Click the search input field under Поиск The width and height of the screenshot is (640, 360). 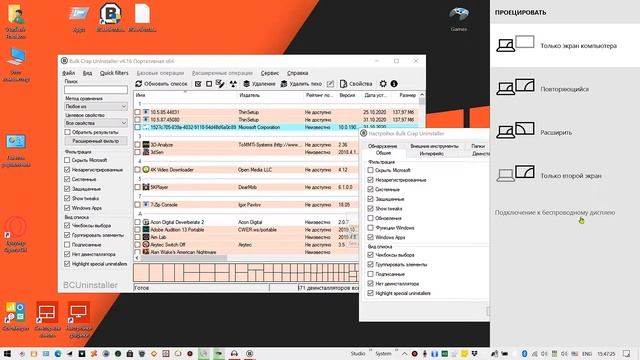tap(96, 90)
